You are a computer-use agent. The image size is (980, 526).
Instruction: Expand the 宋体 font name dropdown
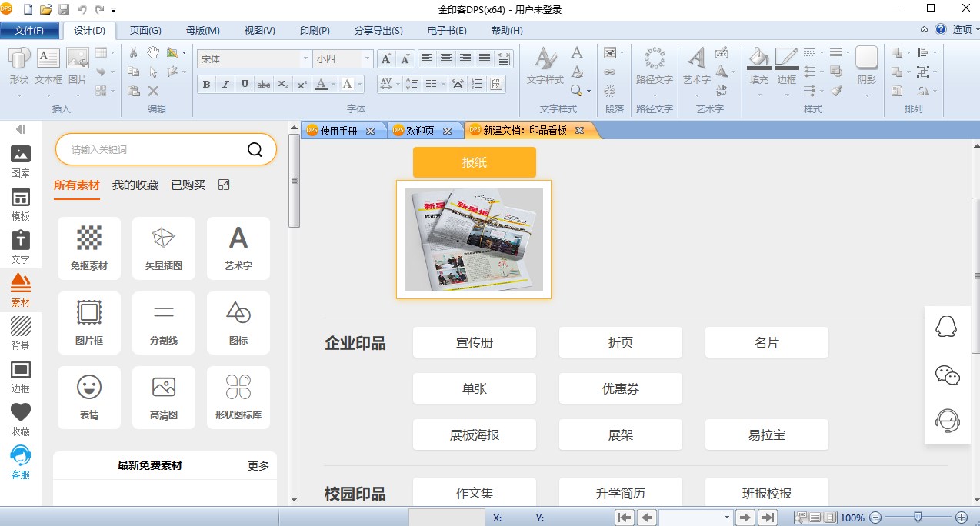tap(305, 58)
